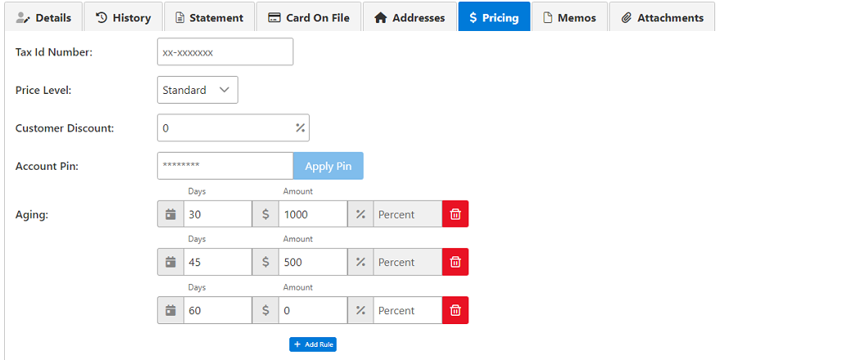The width and height of the screenshot is (868, 360).
Task: Switch to the Details tab
Action: tap(44, 17)
